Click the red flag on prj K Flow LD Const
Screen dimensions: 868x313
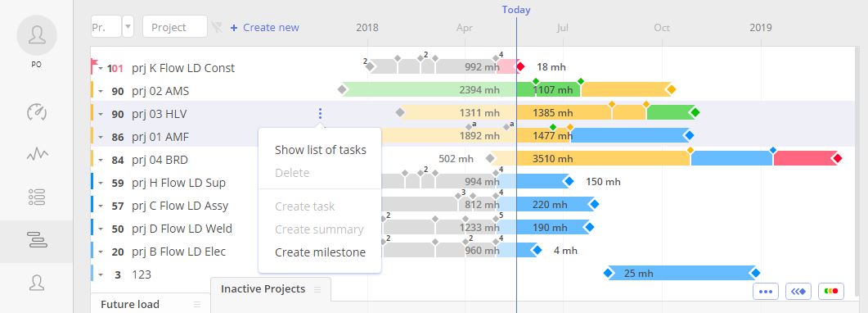tap(95, 64)
